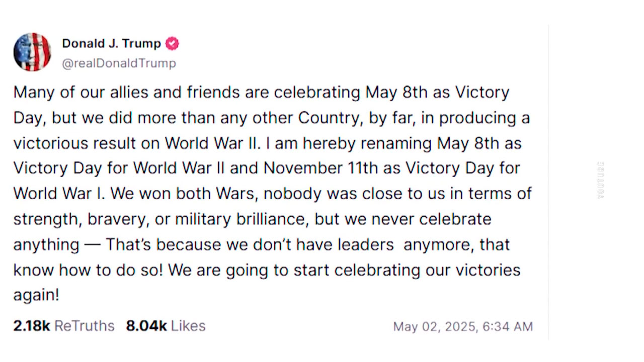This screenshot has width=644, height=362.
Task: Click the Donald J. Trump display name
Action: click(x=111, y=44)
